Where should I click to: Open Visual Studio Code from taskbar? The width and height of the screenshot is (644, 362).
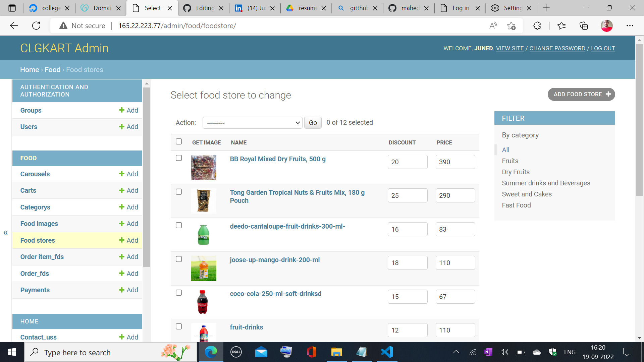[387, 352]
